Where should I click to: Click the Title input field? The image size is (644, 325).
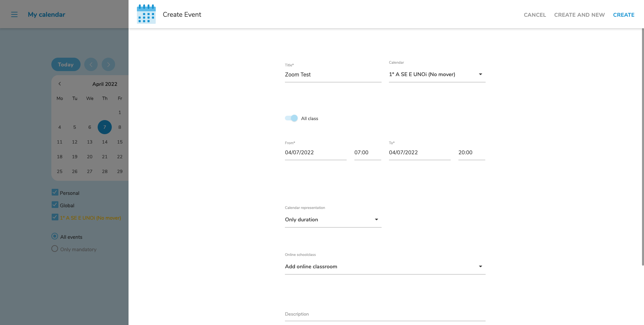pyautogui.click(x=333, y=75)
